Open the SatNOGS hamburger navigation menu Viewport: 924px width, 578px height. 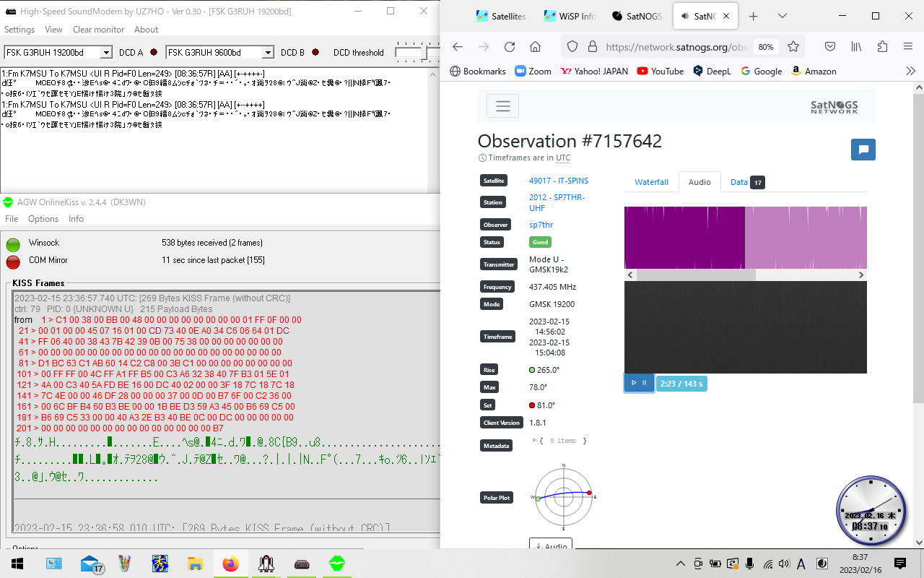click(502, 106)
